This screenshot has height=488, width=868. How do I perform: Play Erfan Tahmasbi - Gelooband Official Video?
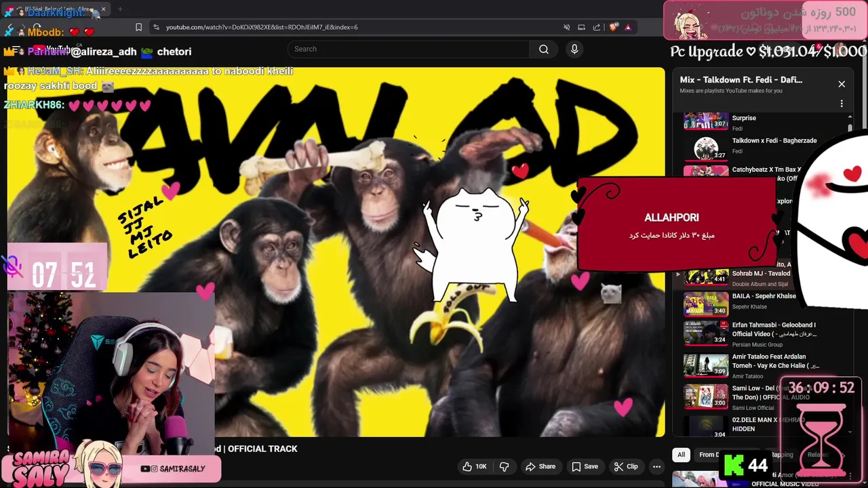[774, 329]
